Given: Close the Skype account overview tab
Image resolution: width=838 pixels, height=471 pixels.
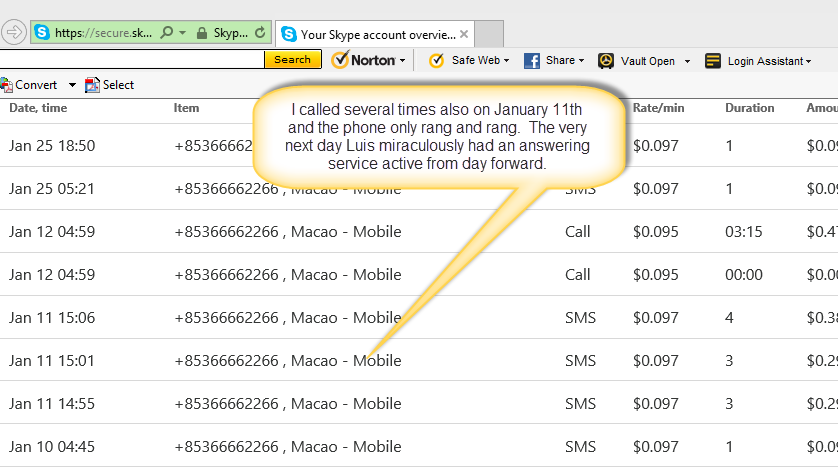Looking at the screenshot, I should pyautogui.click(x=464, y=34).
